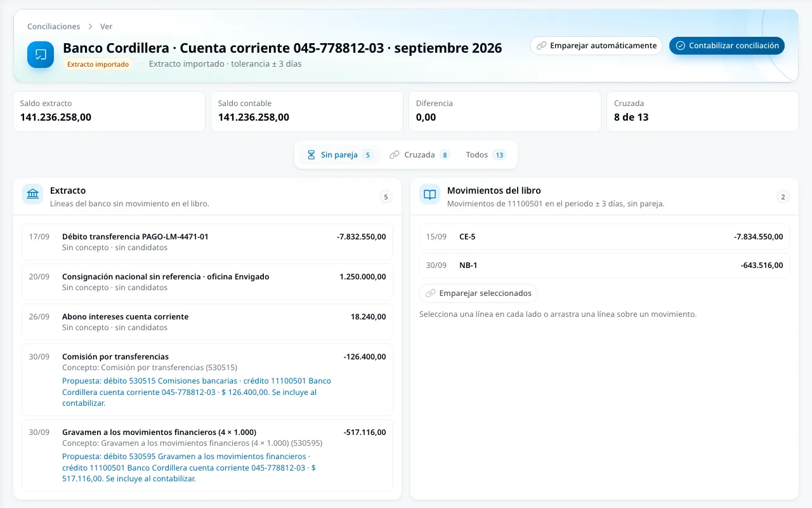Click the Diferencia value 0,00
This screenshot has height=508, width=812.
click(426, 117)
